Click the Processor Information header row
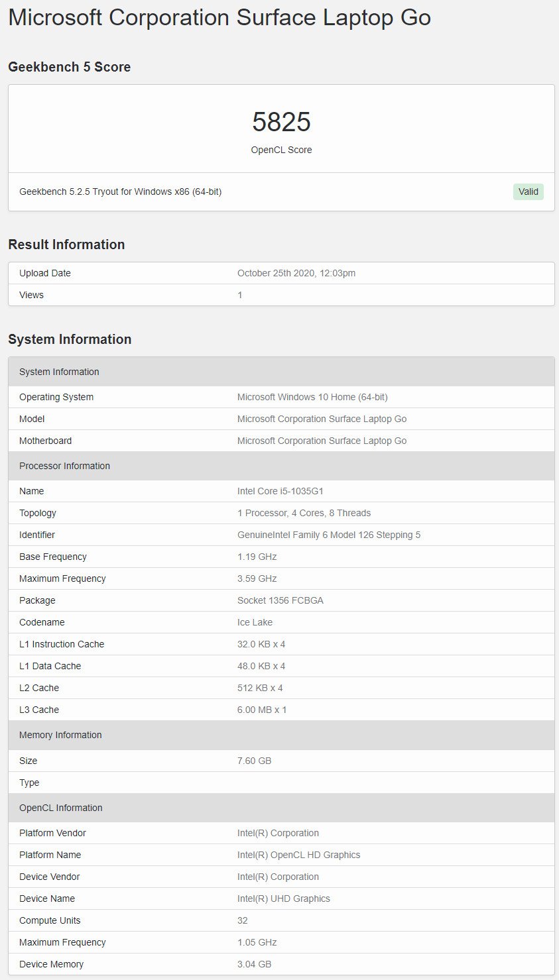The height and width of the screenshot is (980, 559). (x=281, y=466)
